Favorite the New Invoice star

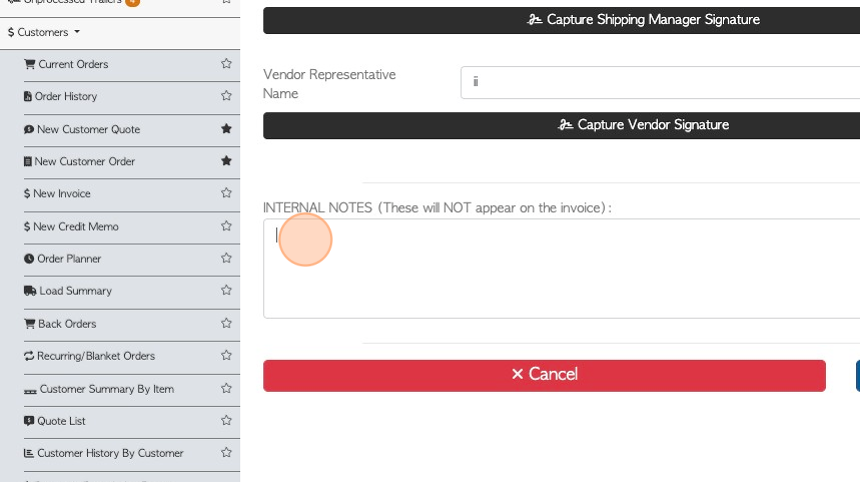226,193
